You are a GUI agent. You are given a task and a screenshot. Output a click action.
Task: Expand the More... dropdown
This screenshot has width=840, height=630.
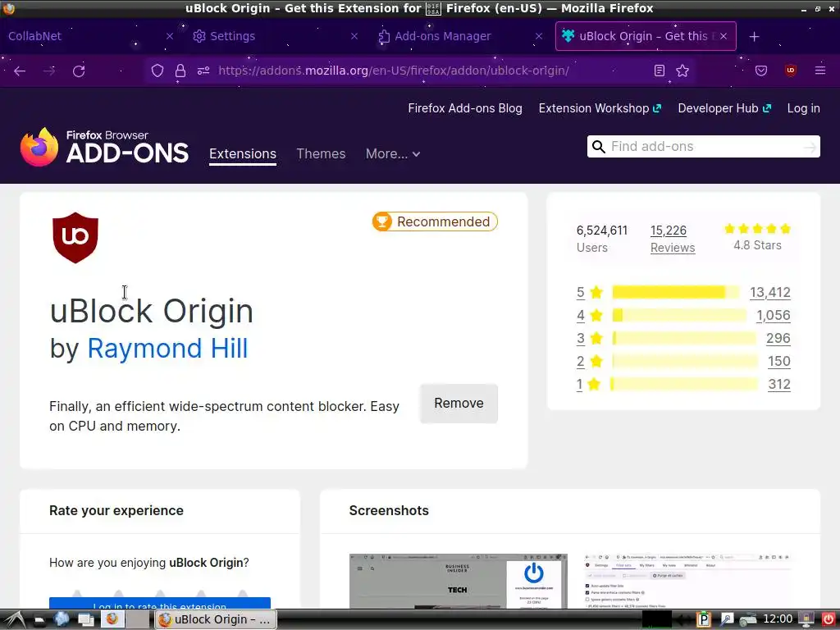click(393, 153)
